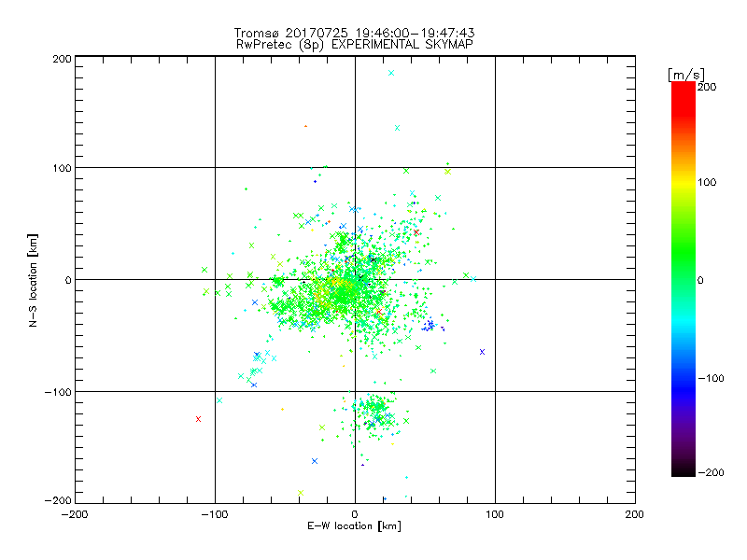Select the '[m/s]' units label above colorbar

point(685,75)
